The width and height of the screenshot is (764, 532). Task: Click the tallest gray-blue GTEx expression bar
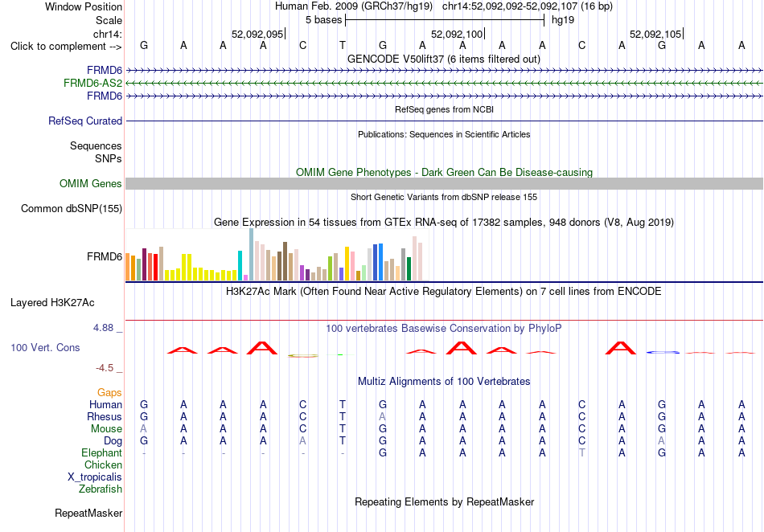(x=252, y=255)
